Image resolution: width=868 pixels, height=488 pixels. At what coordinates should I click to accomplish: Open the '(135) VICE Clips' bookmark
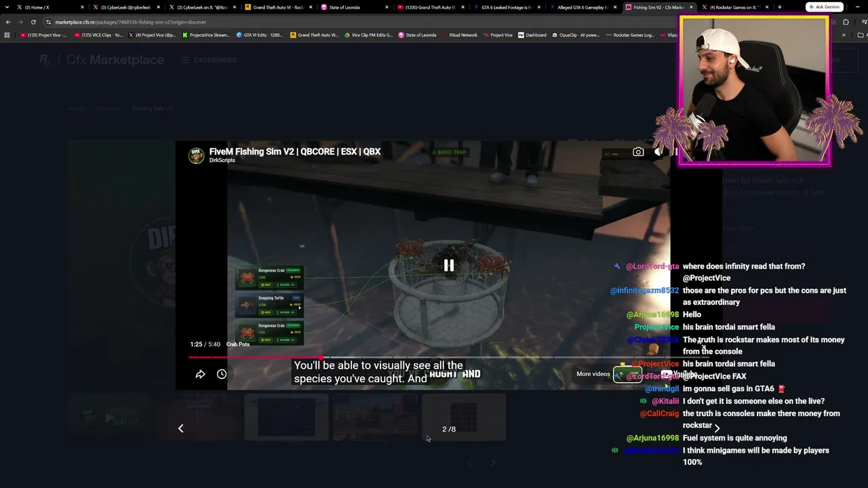(98, 35)
